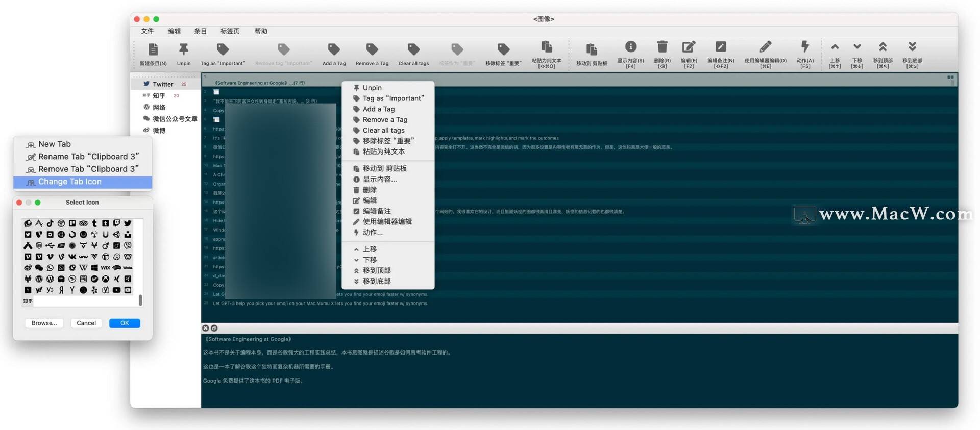Screen dimensions: 980x430
Task: Click the round X icon above preview pane
Action: pos(205,328)
